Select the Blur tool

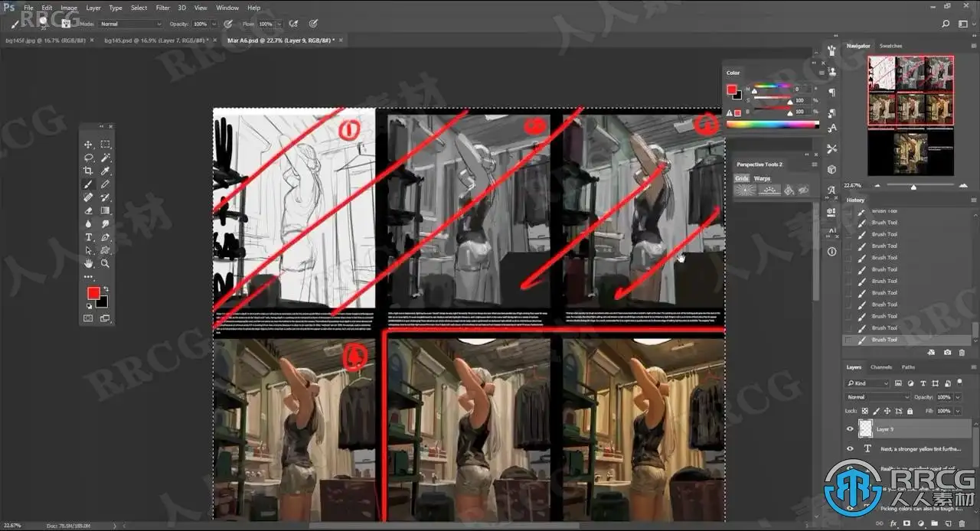tap(88, 223)
